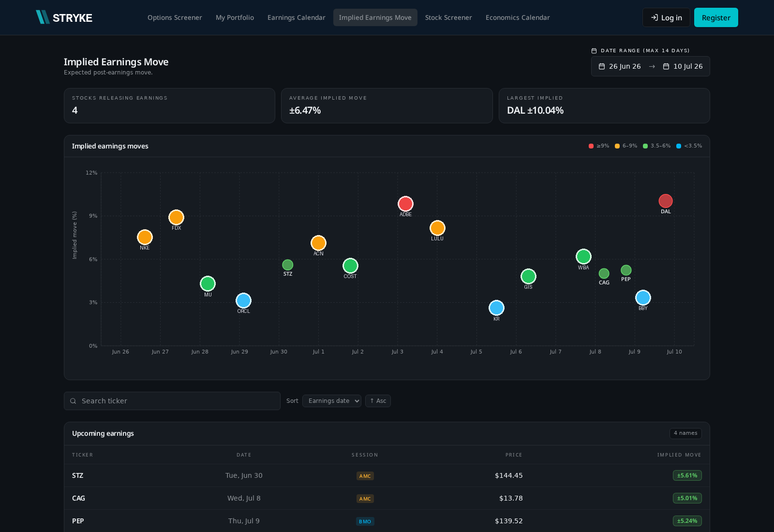Select the STZ bubble on chart

point(288,265)
